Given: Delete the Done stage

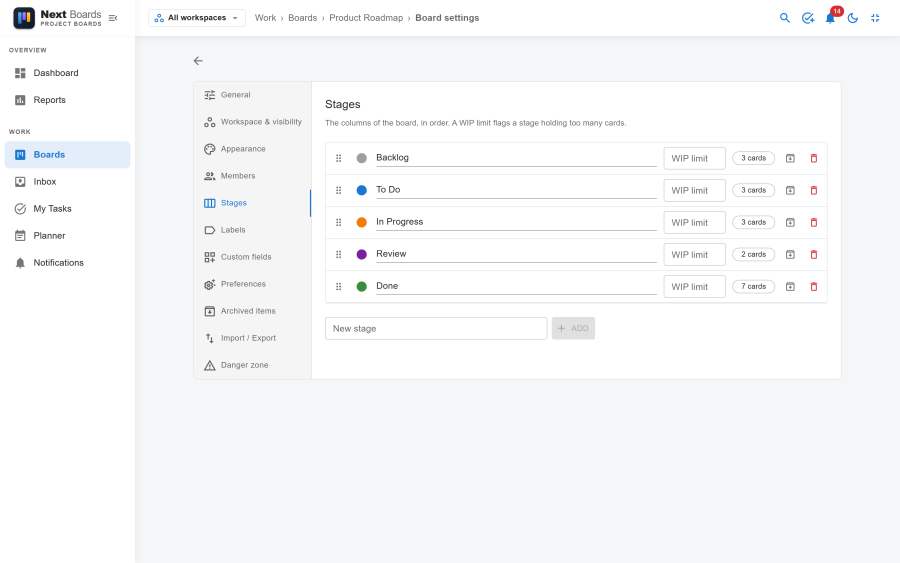Looking at the screenshot, I should click(x=813, y=287).
